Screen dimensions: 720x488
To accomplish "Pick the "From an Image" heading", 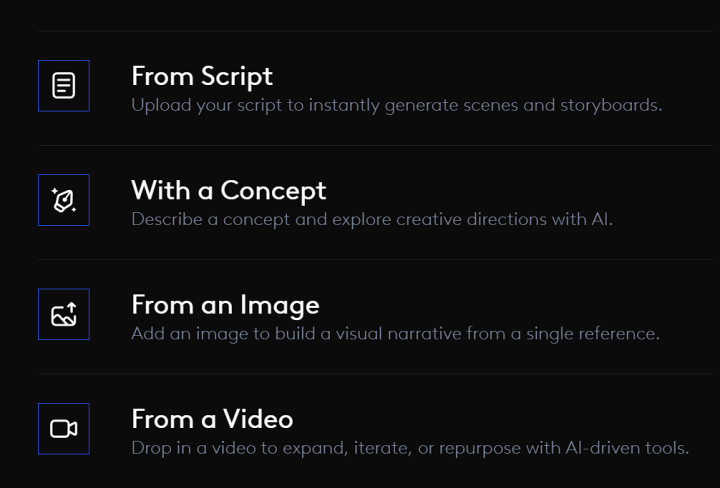I will (x=225, y=304).
